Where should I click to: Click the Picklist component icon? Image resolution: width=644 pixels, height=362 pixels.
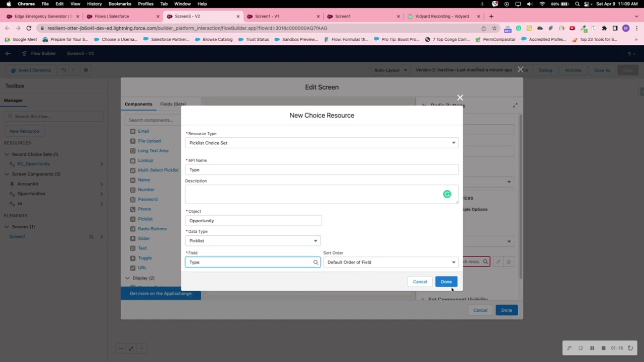[x=133, y=219]
